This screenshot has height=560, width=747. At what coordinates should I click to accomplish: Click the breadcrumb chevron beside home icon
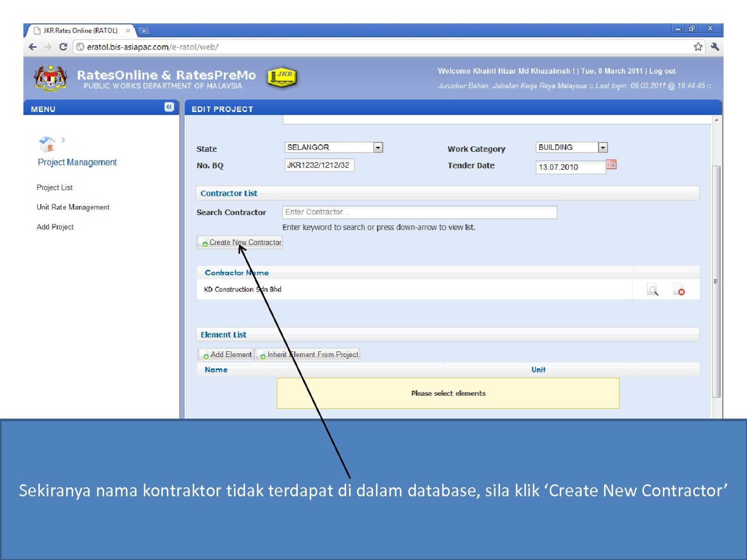pyautogui.click(x=63, y=140)
